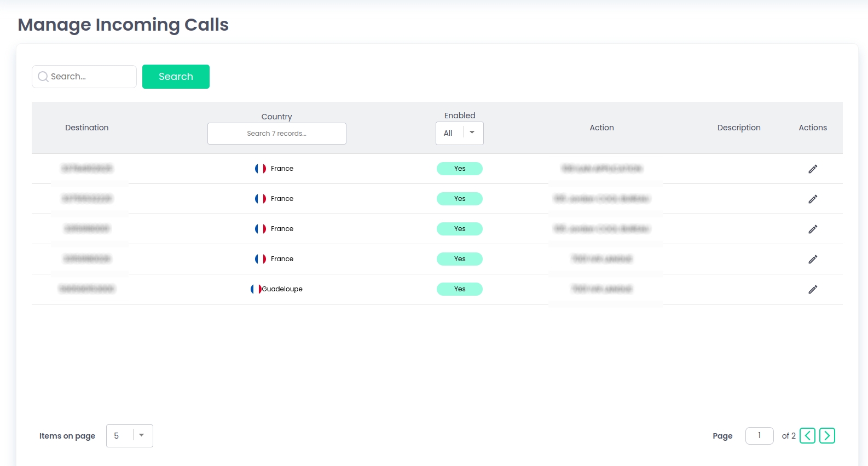This screenshot has width=868, height=466.
Task: Expand the Items on page dropdown
Action: click(x=130, y=436)
